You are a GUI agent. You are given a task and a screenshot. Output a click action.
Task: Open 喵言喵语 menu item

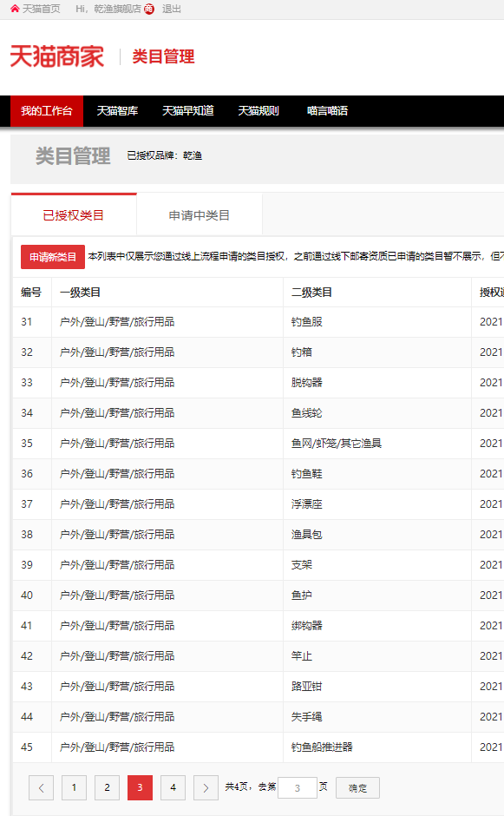[x=327, y=111]
